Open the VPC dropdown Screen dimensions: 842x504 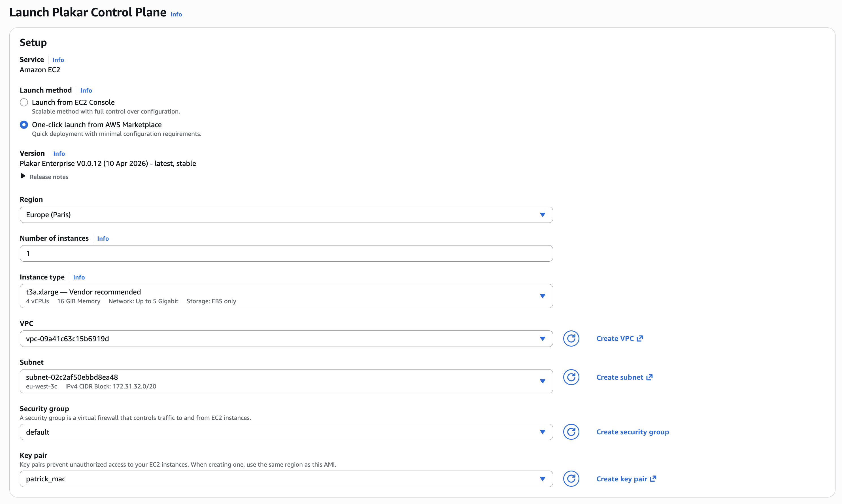pyautogui.click(x=286, y=339)
